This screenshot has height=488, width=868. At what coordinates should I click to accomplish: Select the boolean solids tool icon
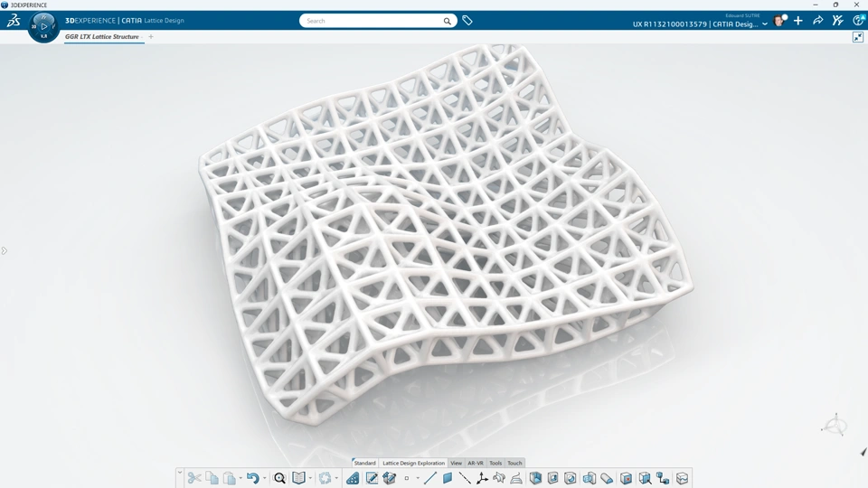pyautogui.click(x=589, y=477)
